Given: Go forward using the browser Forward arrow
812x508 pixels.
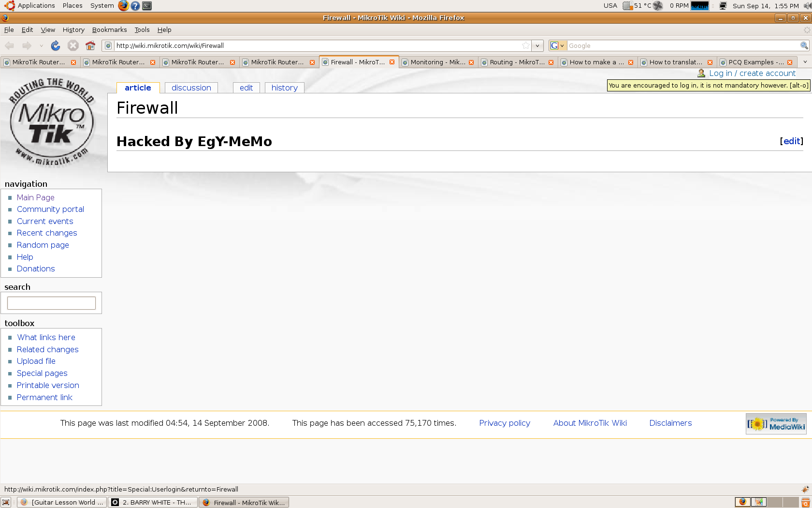Looking at the screenshot, I should (x=27, y=45).
